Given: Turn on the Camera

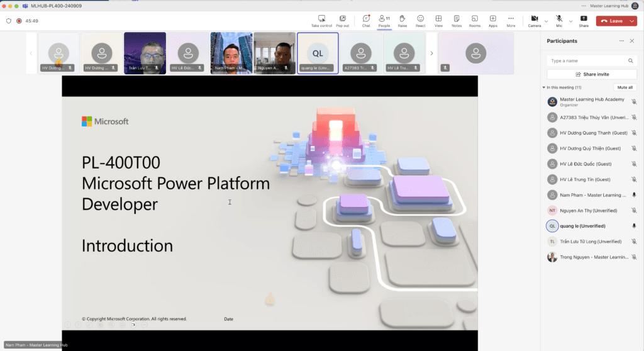Looking at the screenshot, I should point(535,21).
